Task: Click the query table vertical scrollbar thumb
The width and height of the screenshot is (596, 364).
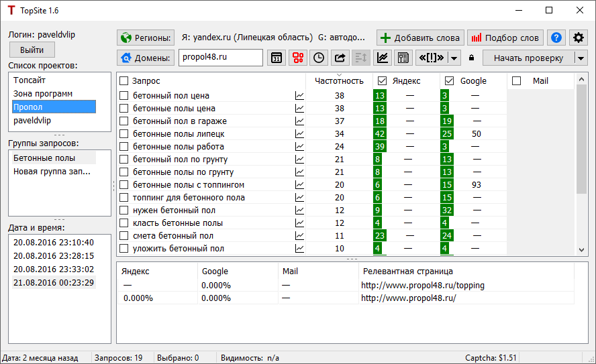Action: tap(581, 139)
